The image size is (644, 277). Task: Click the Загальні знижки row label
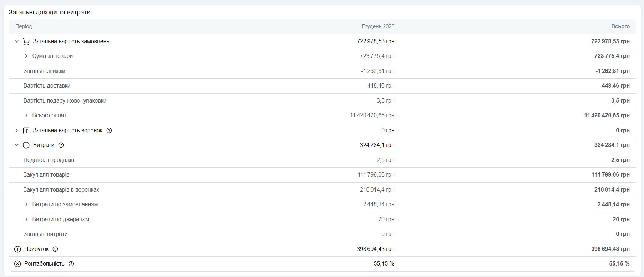[x=44, y=71]
